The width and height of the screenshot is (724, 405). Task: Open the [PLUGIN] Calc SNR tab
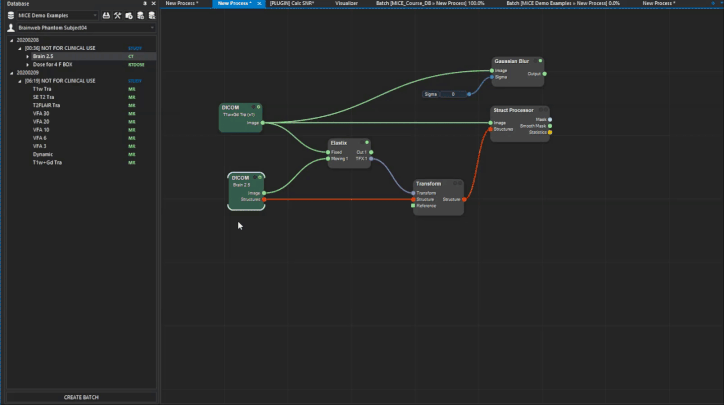click(292, 3)
